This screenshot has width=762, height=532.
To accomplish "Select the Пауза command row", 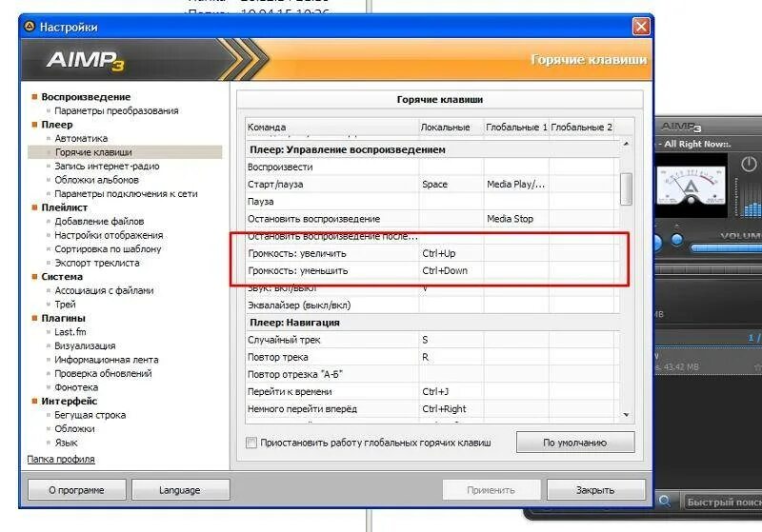I will [432, 202].
